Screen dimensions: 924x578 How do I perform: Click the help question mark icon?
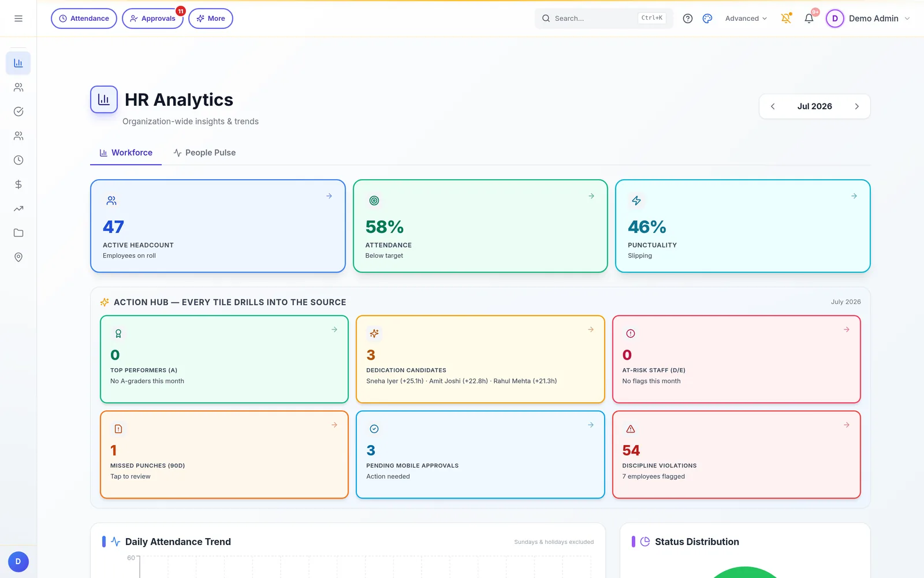688,18
